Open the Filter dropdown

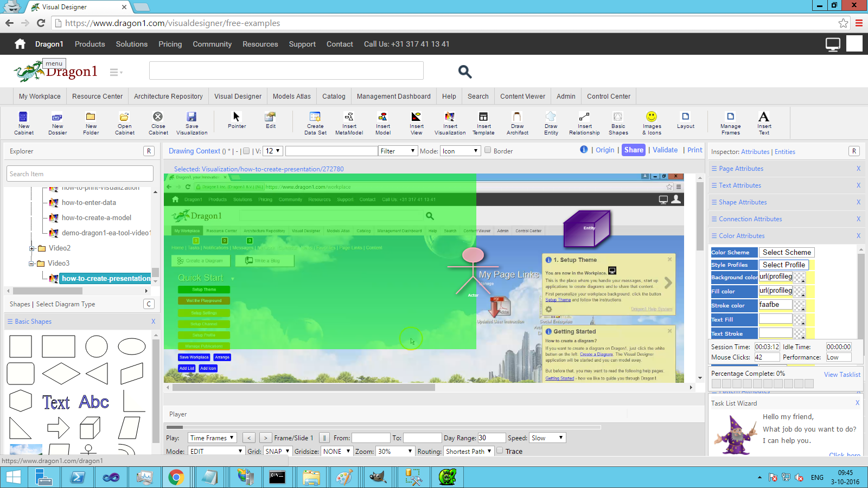(398, 151)
